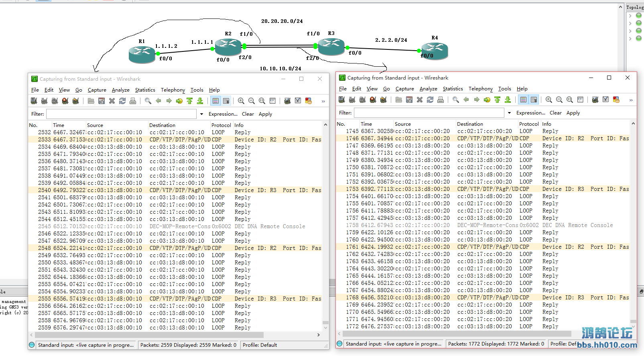Open filter history dropdown in 1772-packet window
This screenshot has height=356, width=644.
[x=509, y=113]
